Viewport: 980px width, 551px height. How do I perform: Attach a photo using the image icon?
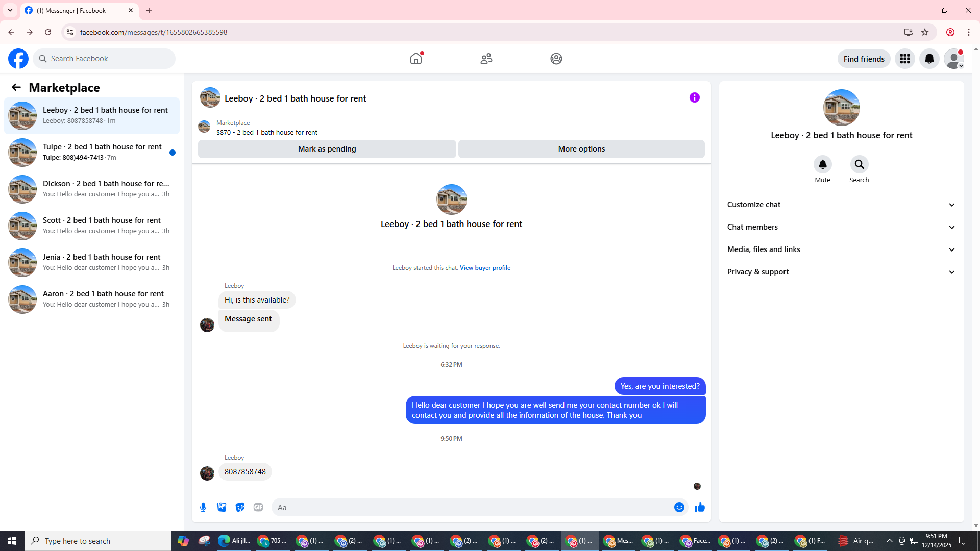222,507
